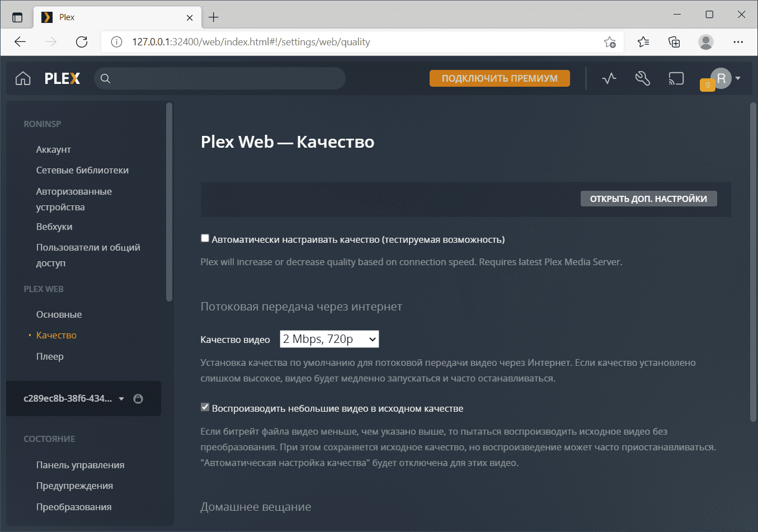This screenshot has height=532, width=758.
Task: Open Плеер settings
Action: point(50,356)
